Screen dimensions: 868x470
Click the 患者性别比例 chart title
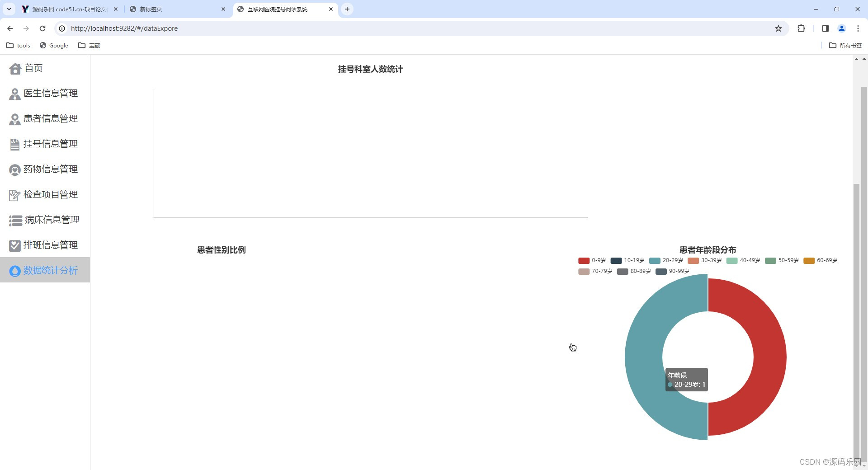[x=222, y=250]
